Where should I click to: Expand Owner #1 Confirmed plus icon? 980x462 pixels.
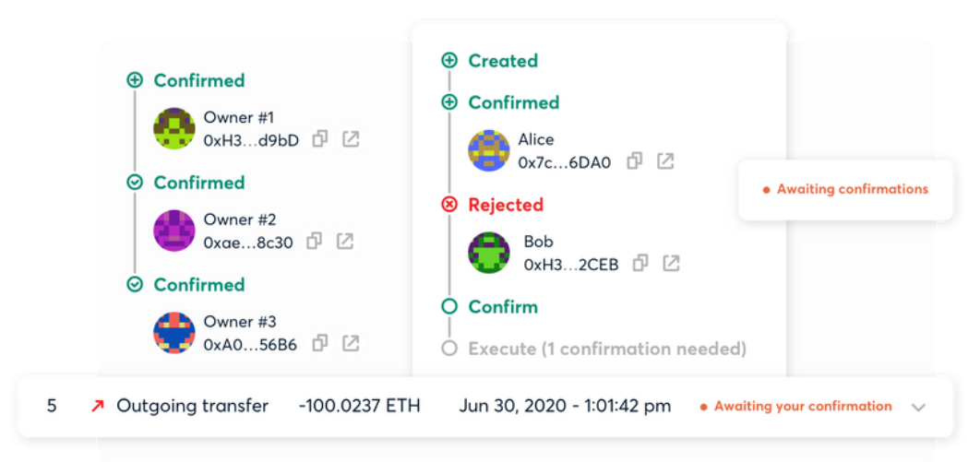(135, 80)
